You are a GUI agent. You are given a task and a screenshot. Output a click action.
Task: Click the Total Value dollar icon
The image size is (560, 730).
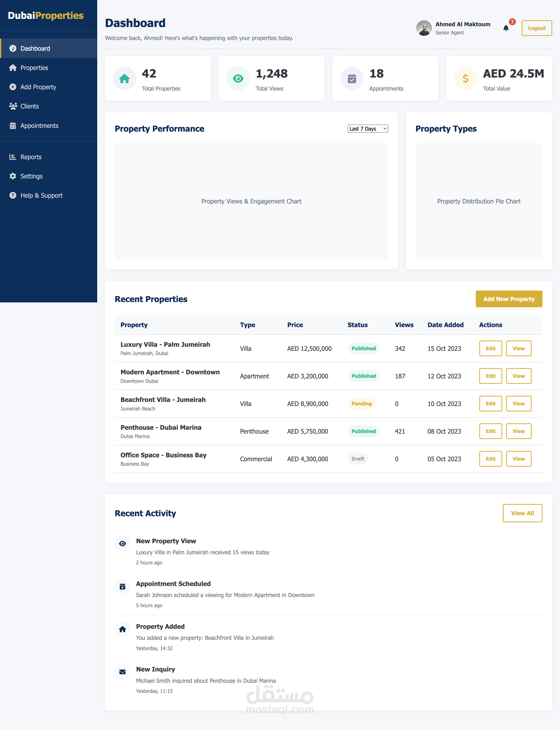point(465,79)
